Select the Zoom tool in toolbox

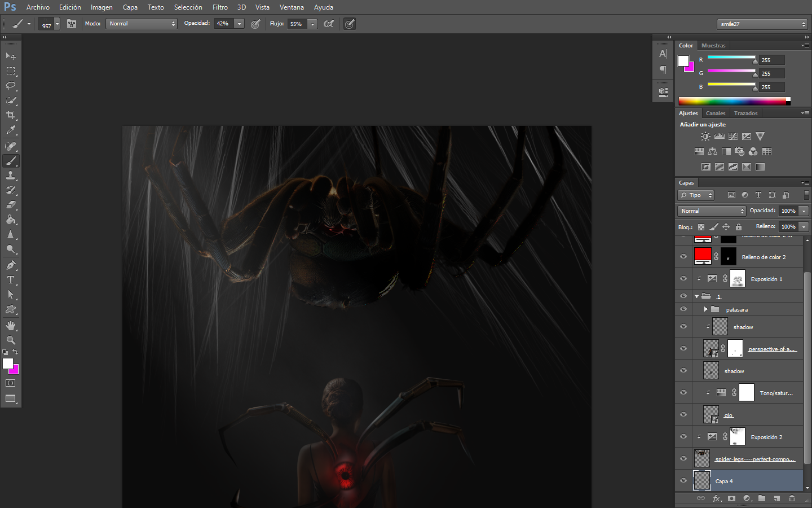pyautogui.click(x=11, y=340)
